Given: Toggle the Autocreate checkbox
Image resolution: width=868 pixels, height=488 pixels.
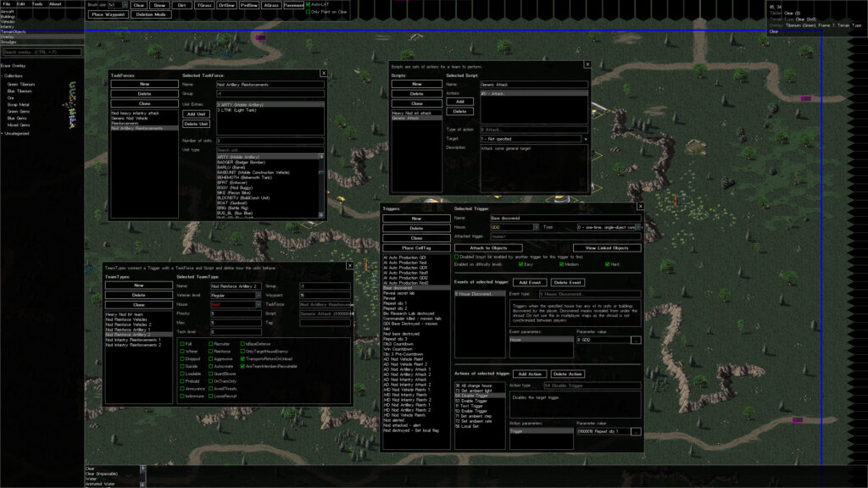Looking at the screenshot, I should [210, 366].
